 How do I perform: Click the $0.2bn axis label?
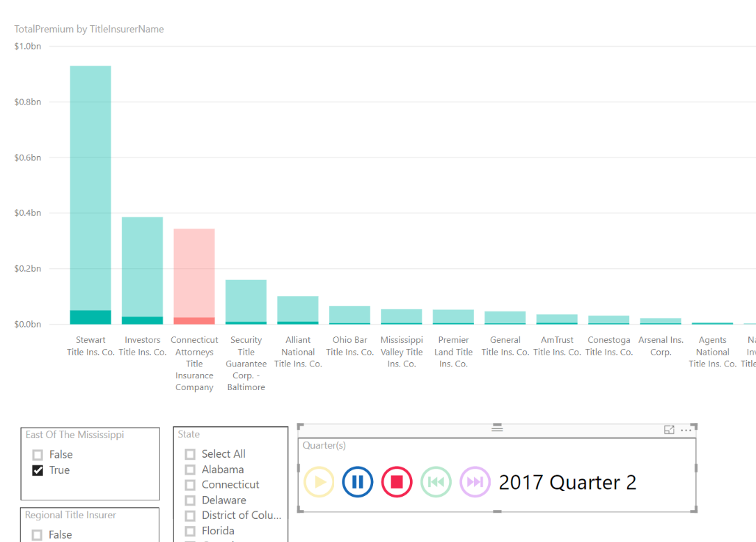pos(27,268)
